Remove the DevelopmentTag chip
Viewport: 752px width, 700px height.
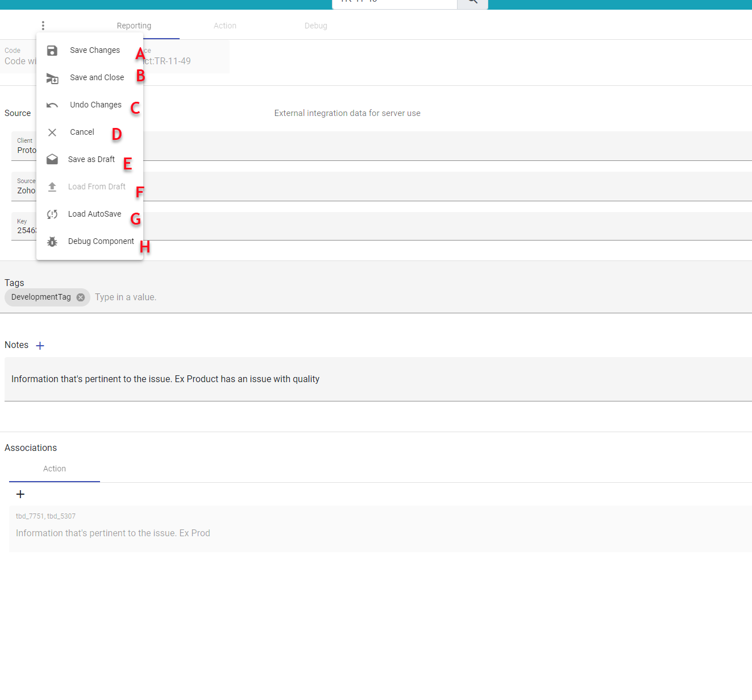coord(81,297)
